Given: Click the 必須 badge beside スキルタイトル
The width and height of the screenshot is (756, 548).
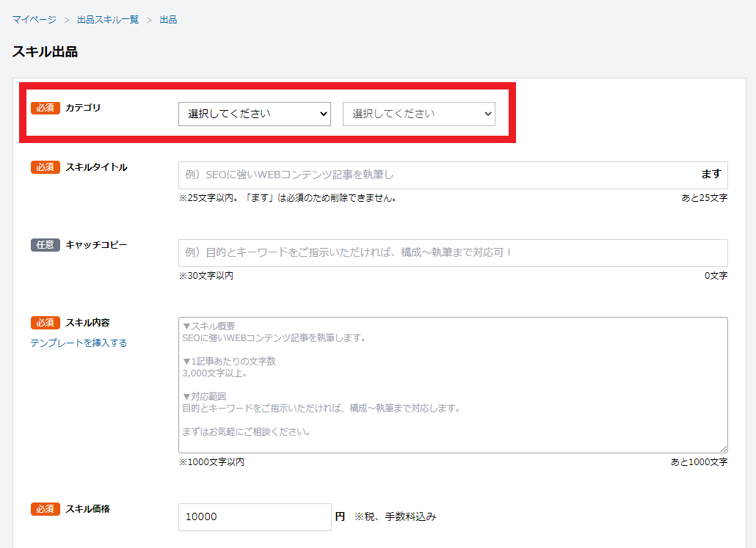Looking at the screenshot, I should [x=45, y=167].
